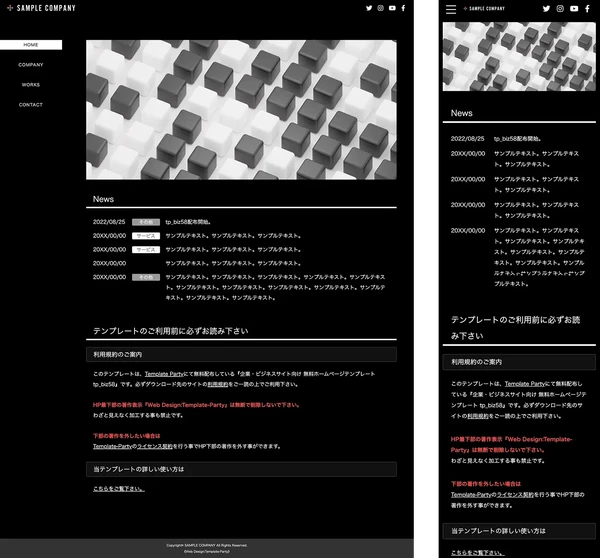Open Template-Party link in desktop license line

coord(112,446)
